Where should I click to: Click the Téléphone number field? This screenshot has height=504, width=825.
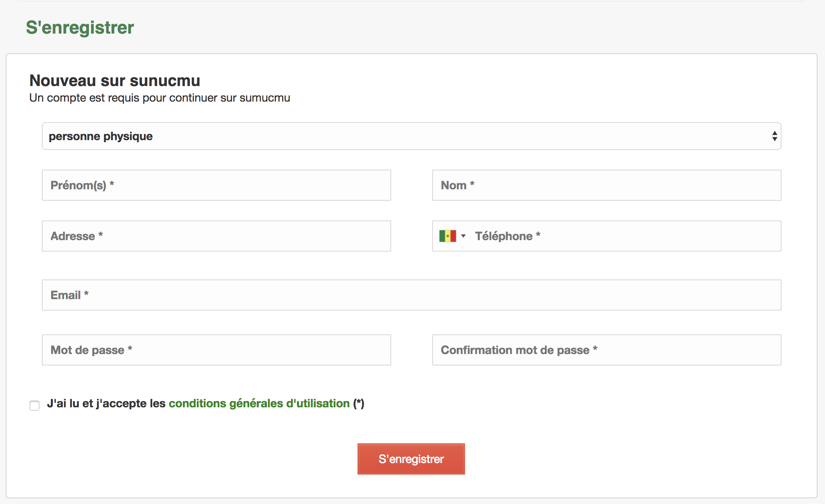tap(623, 236)
